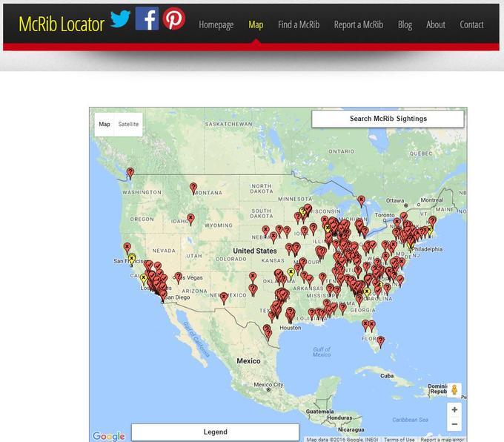Click the Mexico City label on map
This screenshot has height=442, width=504.
[x=269, y=385]
